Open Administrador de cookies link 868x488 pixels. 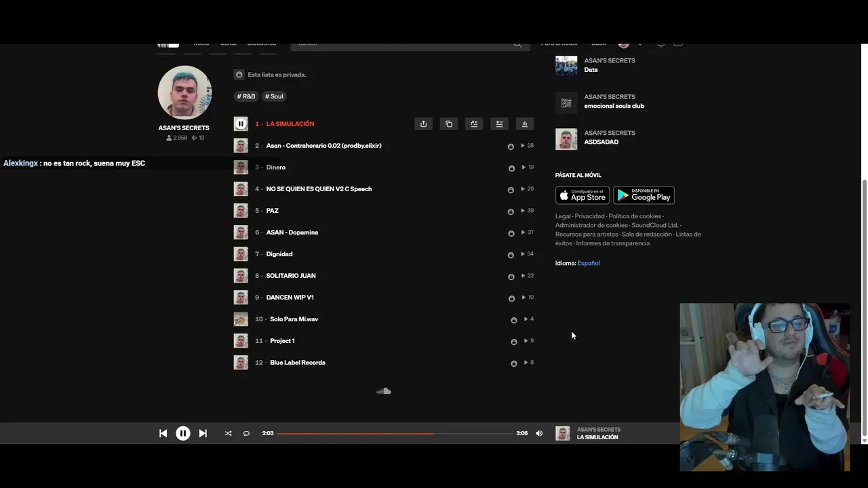591,225
